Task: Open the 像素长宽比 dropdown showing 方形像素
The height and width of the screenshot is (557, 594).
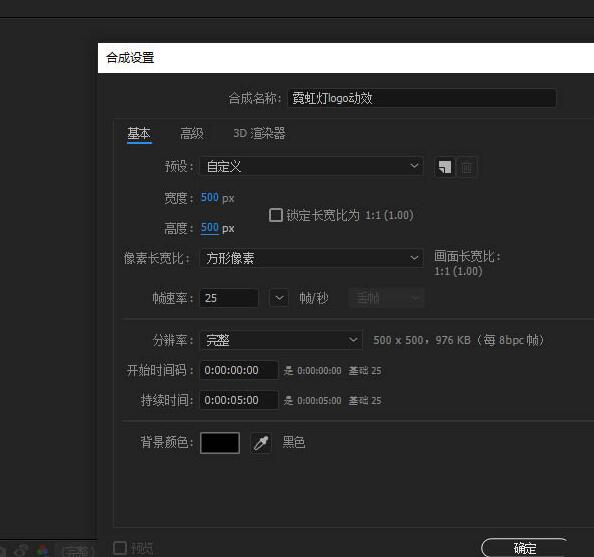Action: point(311,258)
